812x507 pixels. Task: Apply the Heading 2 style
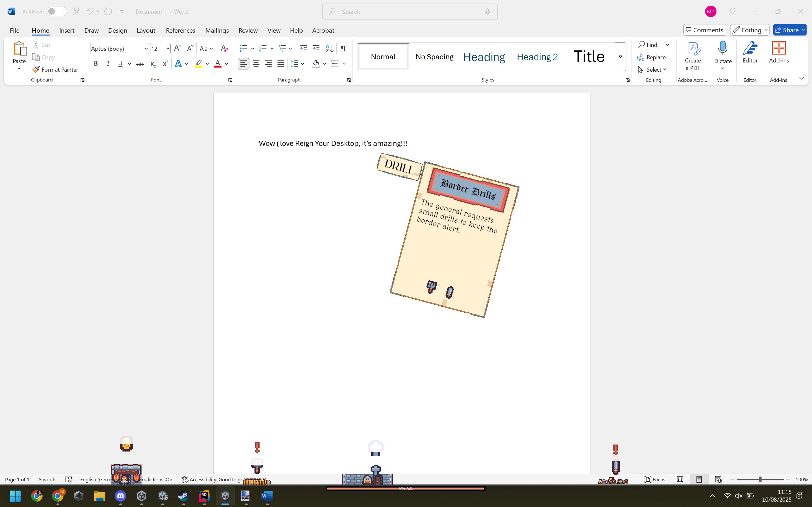[x=537, y=57]
